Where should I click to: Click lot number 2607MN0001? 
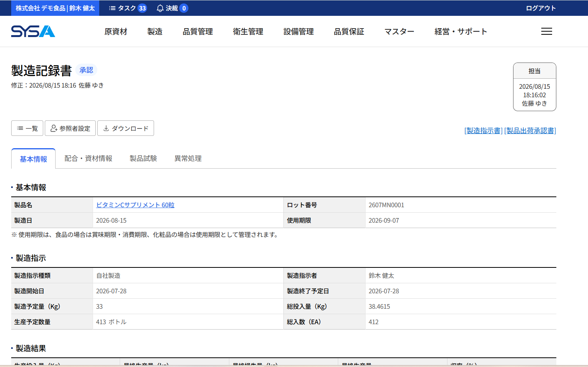[386, 205]
